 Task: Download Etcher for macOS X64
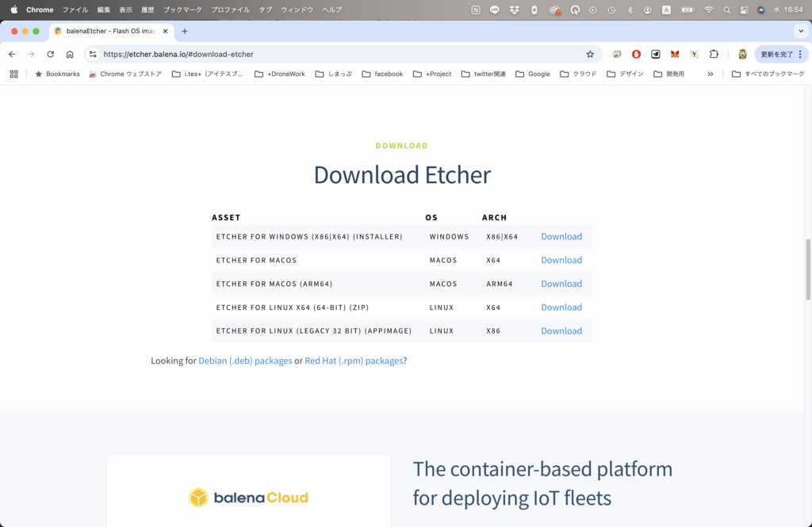point(561,261)
